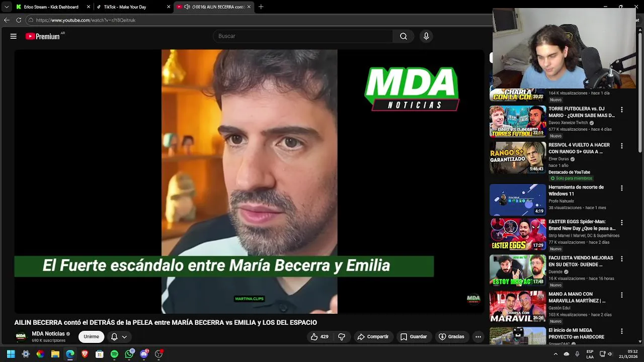Close the YouTube AILIN BECERRA tab

[249, 7]
